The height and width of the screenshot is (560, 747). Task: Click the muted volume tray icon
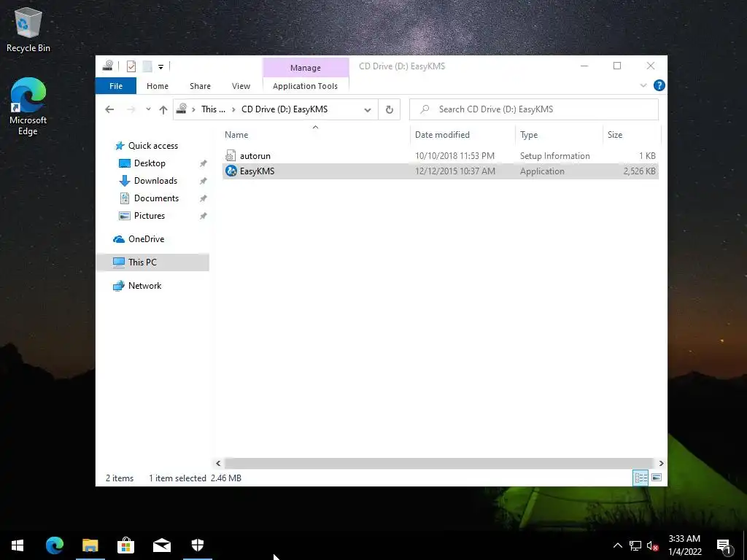coord(653,545)
